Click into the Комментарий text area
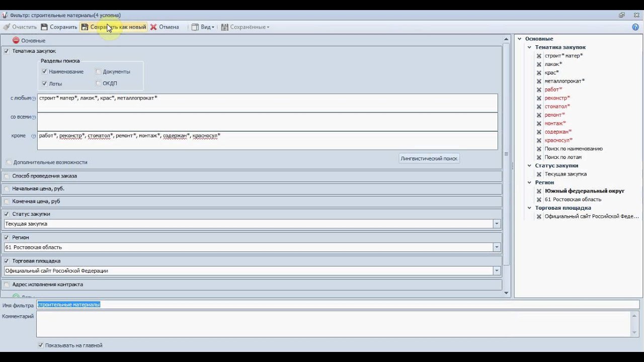 click(x=333, y=324)
